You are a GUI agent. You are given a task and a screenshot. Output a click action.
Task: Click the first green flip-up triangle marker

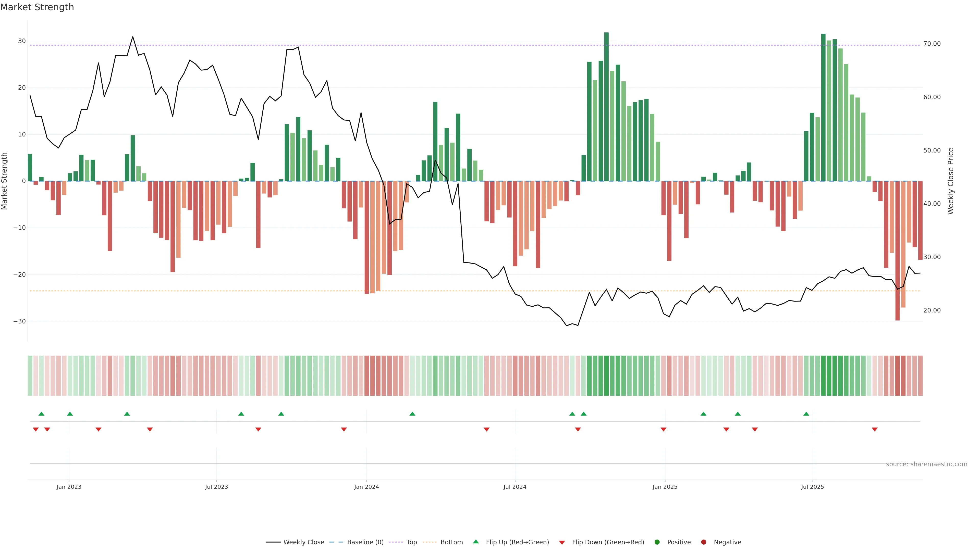(41, 414)
